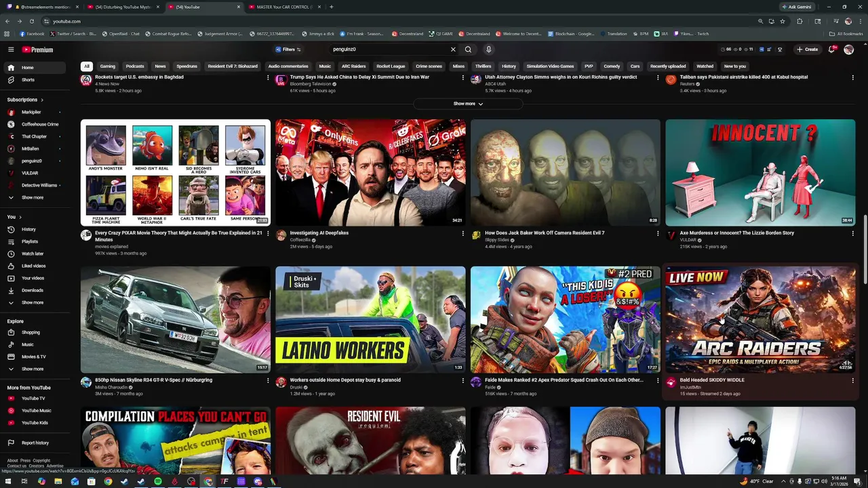Expand the news shelf with Show more
This screenshot has width=868, height=488.
point(468,104)
